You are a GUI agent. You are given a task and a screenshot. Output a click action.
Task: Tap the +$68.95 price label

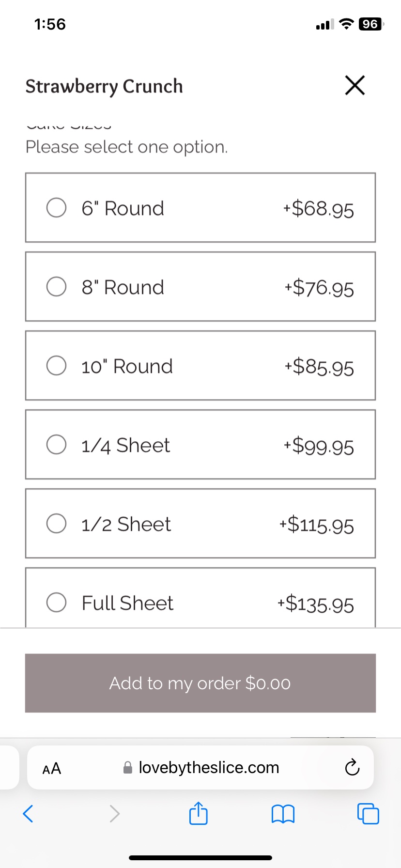319,209
